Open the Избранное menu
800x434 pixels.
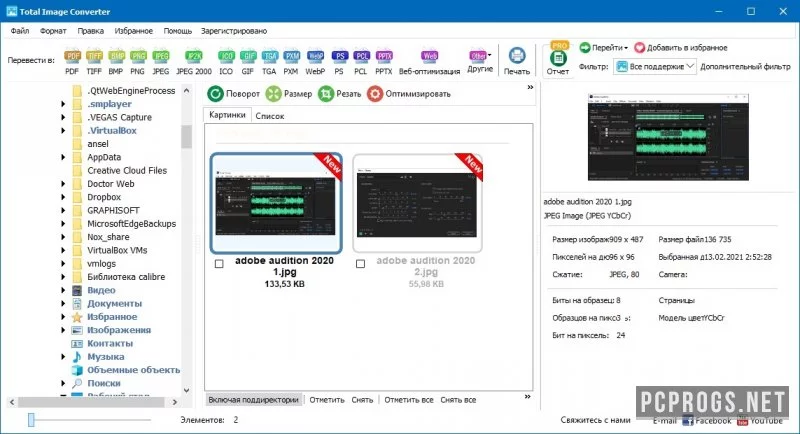point(133,31)
